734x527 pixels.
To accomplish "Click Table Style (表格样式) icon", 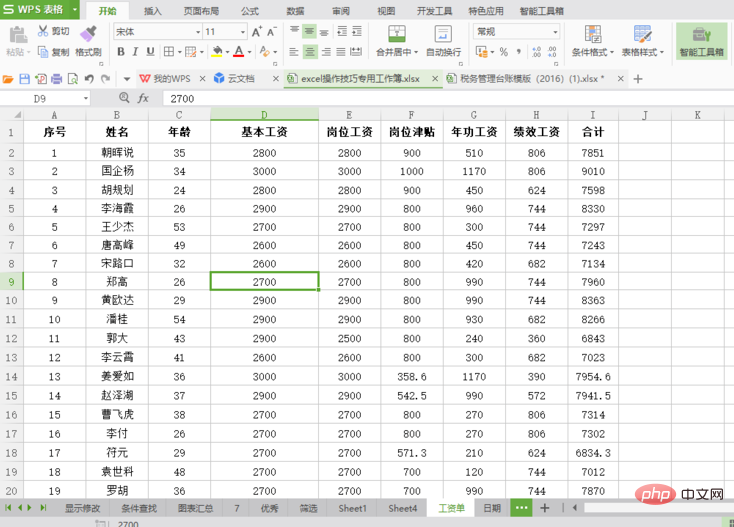I will (643, 34).
